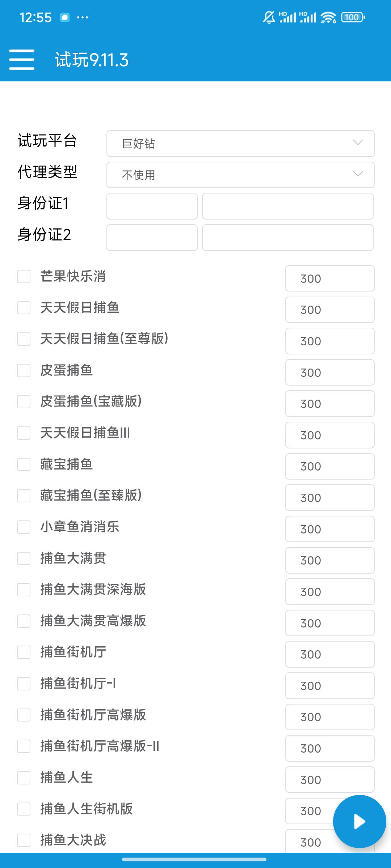The image size is (391, 868).
Task: Select the 捕鱼街机厅高爆版-II checkbox
Action: (x=24, y=746)
